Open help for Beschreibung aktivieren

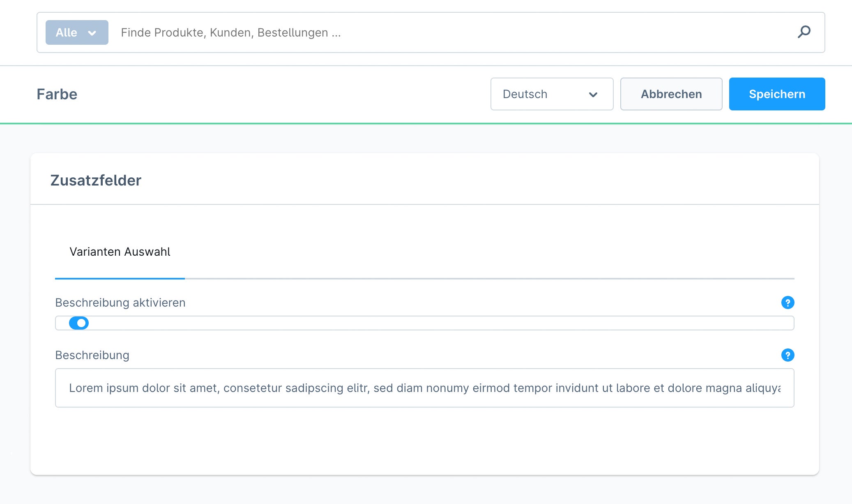(788, 303)
